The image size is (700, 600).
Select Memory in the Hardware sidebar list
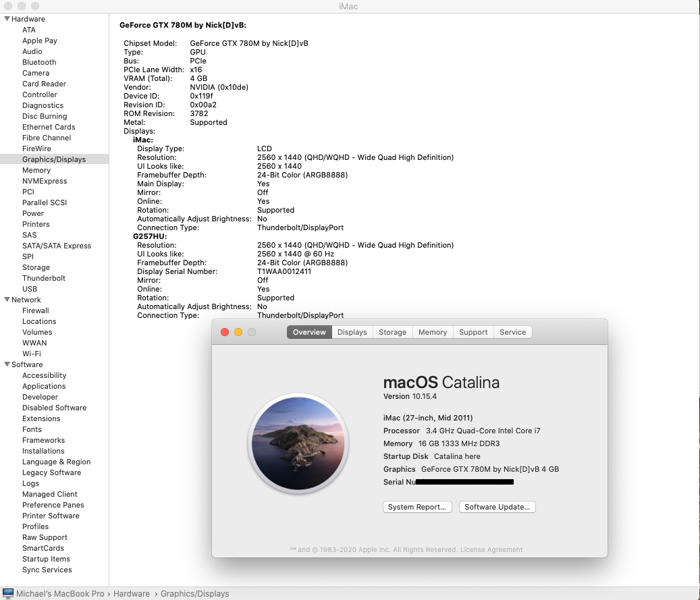36,170
